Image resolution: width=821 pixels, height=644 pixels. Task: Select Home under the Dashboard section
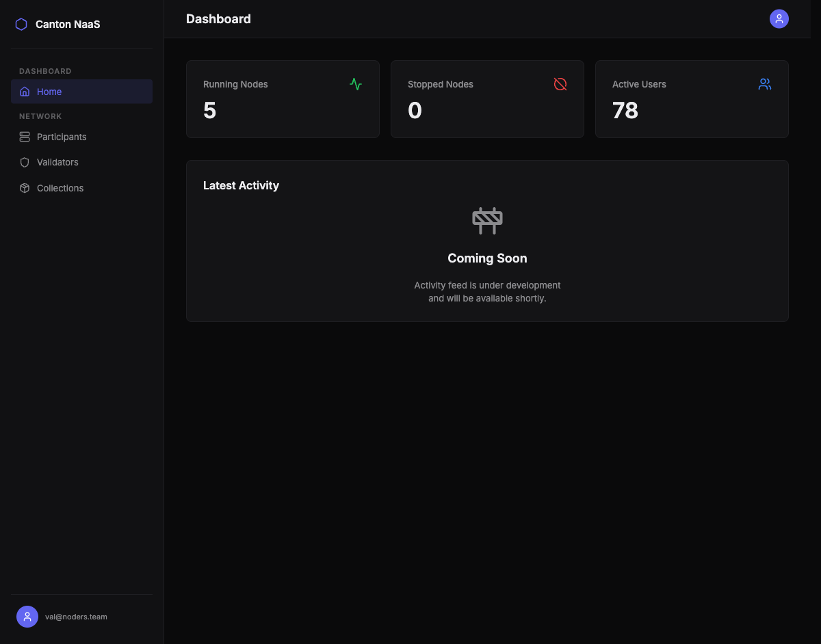pyautogui.click(x=49, y=91)
